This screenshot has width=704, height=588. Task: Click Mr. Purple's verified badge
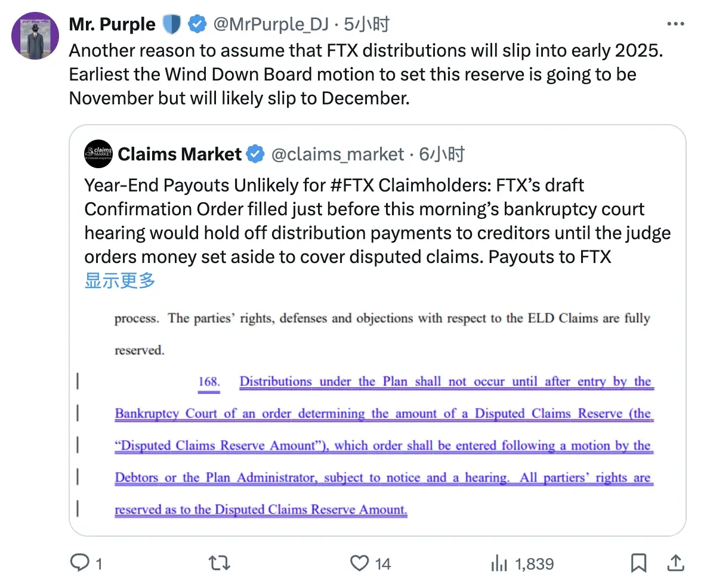197,23
